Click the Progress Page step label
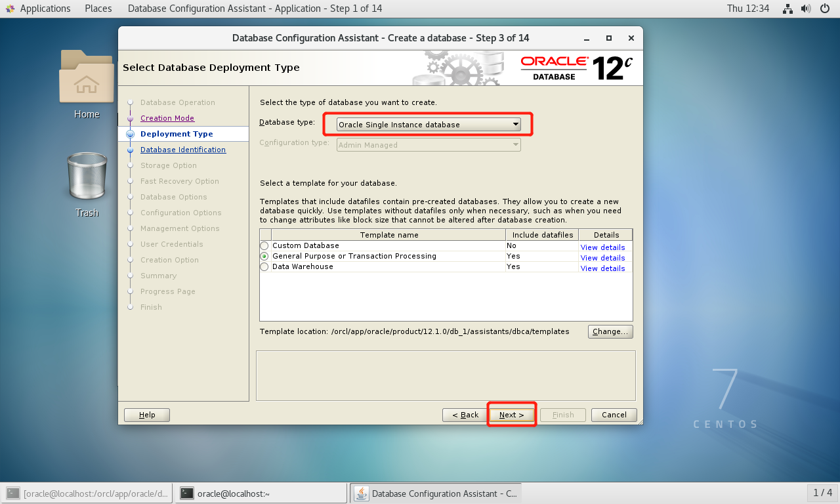Image resolution: width=840 pixels, height=504 pixels. (x=168, y=291)
